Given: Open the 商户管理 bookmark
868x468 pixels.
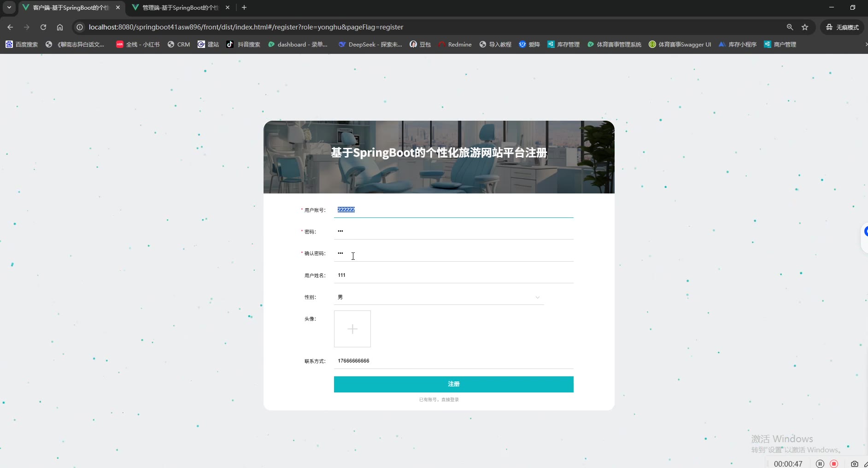Looking at the screenshot, I should (780, 44).
